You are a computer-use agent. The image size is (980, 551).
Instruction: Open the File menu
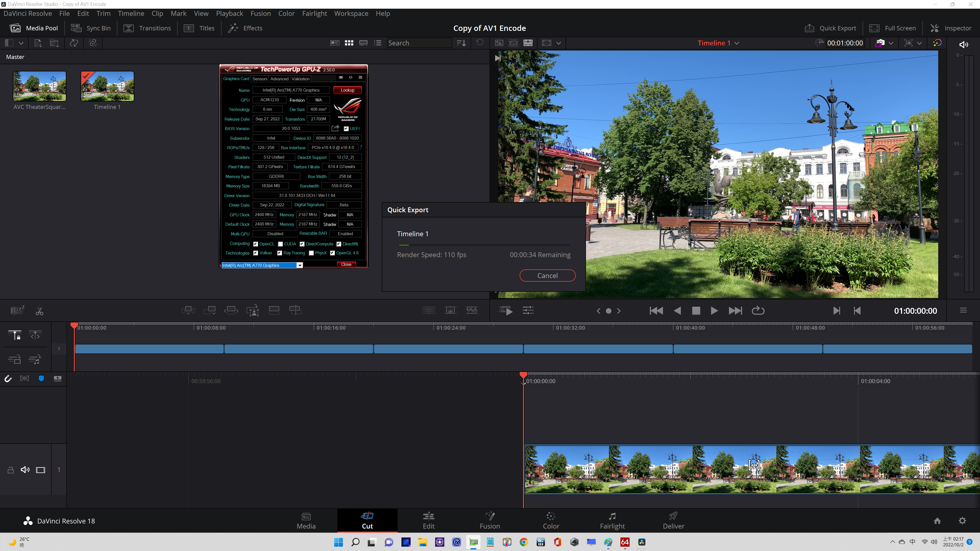point(64,13)
